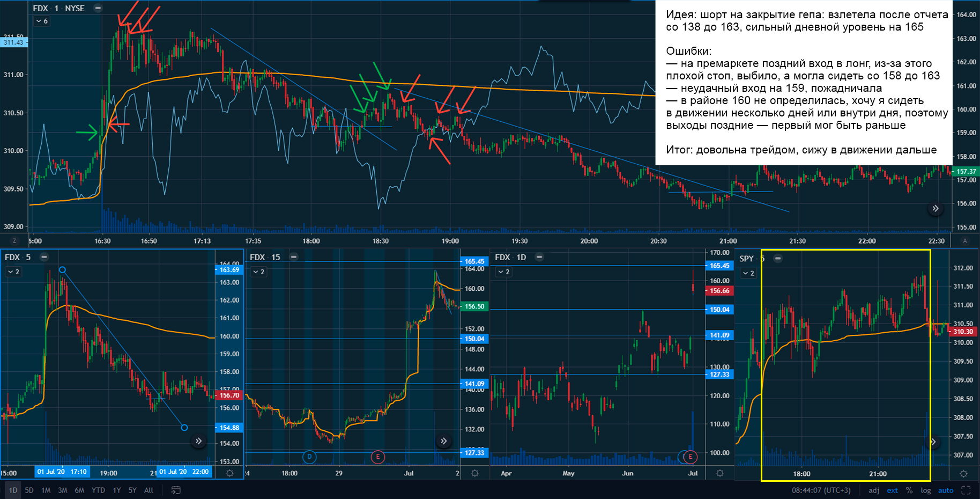980x499 pixels.
Task: Select 5Y date range
Action: coord(132,490)
